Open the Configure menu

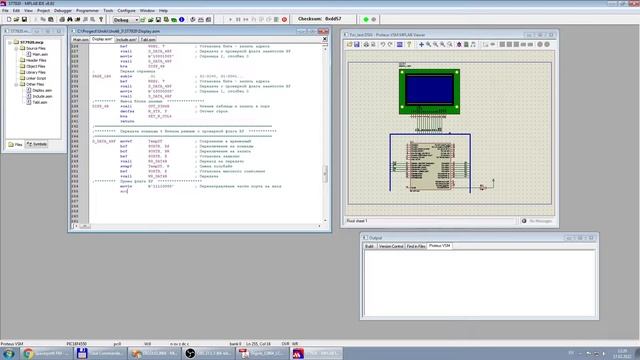click(x=127, y=11)
